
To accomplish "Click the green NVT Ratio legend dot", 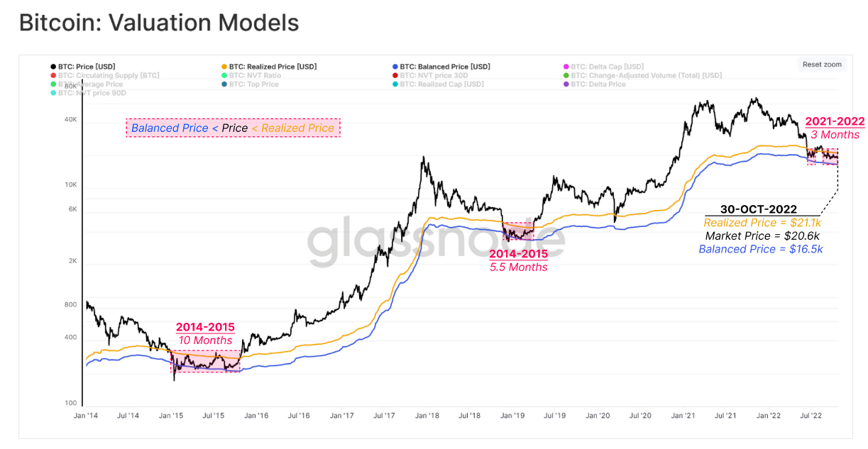I will [224, 75].
